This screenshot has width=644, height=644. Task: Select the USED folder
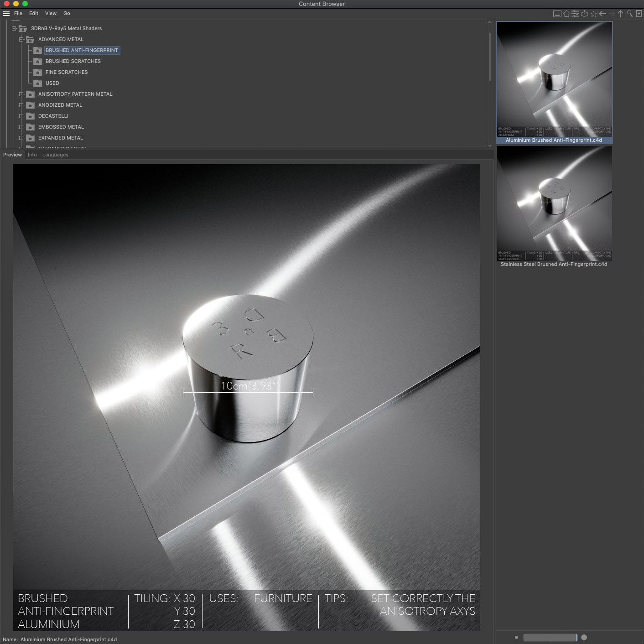52,83
